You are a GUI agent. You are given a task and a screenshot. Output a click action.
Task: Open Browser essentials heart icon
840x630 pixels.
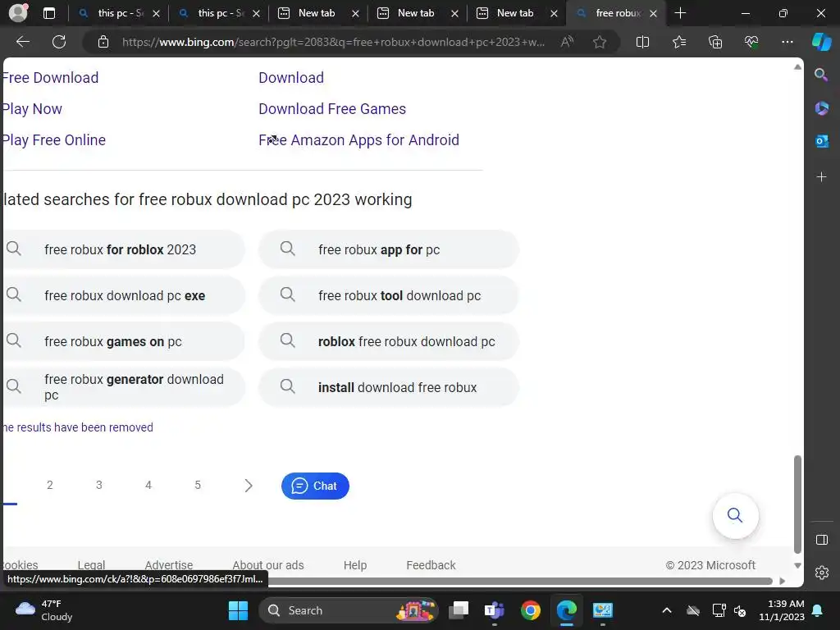(751, 42)
